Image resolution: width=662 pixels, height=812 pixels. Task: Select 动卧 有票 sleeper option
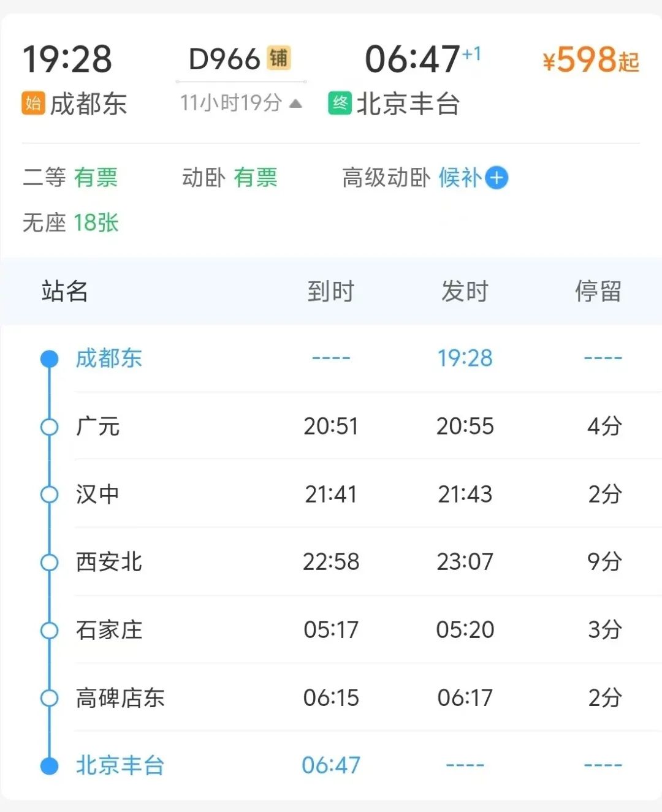230,178
